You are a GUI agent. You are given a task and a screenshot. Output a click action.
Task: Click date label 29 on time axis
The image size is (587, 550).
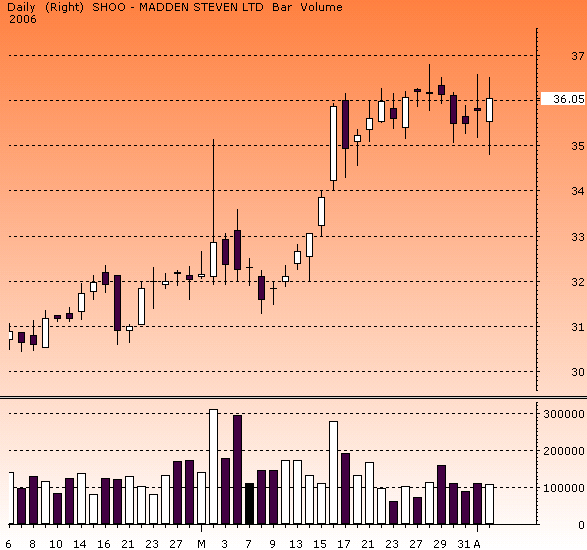coord(440,544)
